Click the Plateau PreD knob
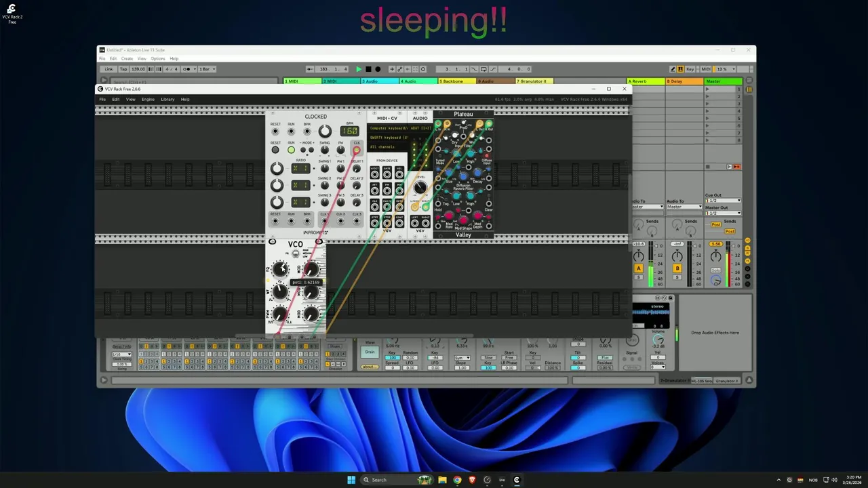This screenshot has width=868, height=488. click(x=463, y=122)
